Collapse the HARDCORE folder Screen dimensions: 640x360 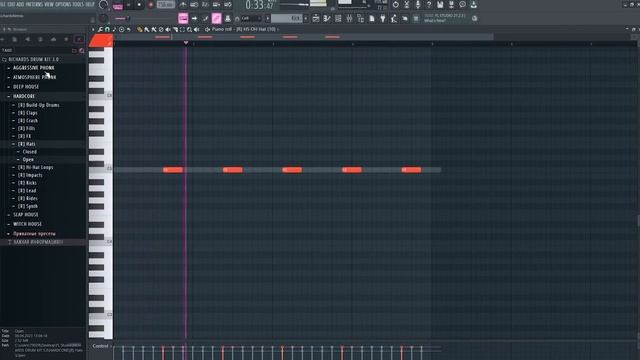pos(24,96)
